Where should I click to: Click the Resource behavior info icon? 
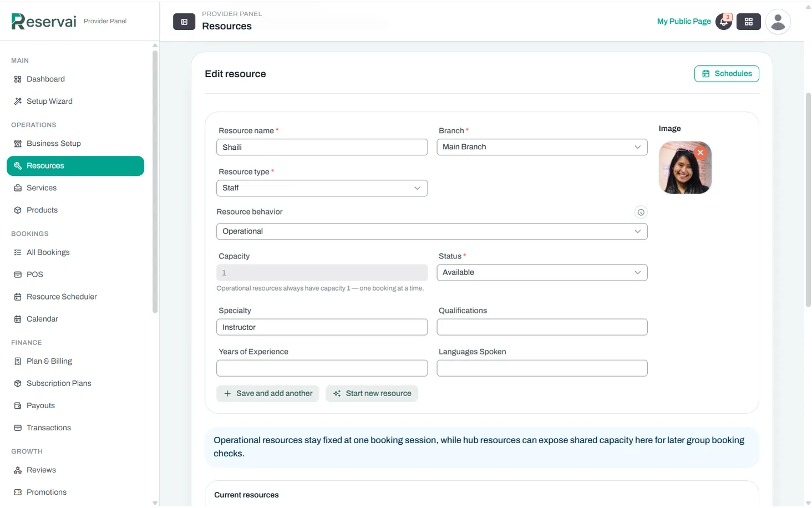[x=641, y=212]
